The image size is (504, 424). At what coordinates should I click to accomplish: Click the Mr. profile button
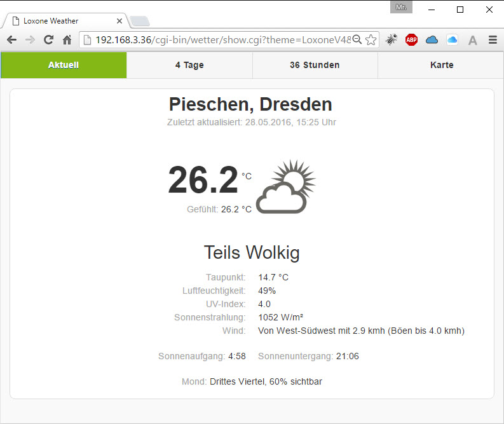click(x=401, y=7)
